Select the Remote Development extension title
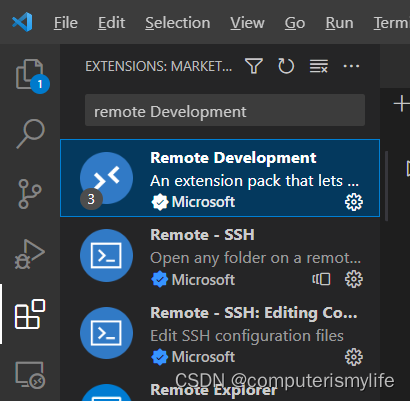This screenshot has width=410, height=401. pos(233,158)
